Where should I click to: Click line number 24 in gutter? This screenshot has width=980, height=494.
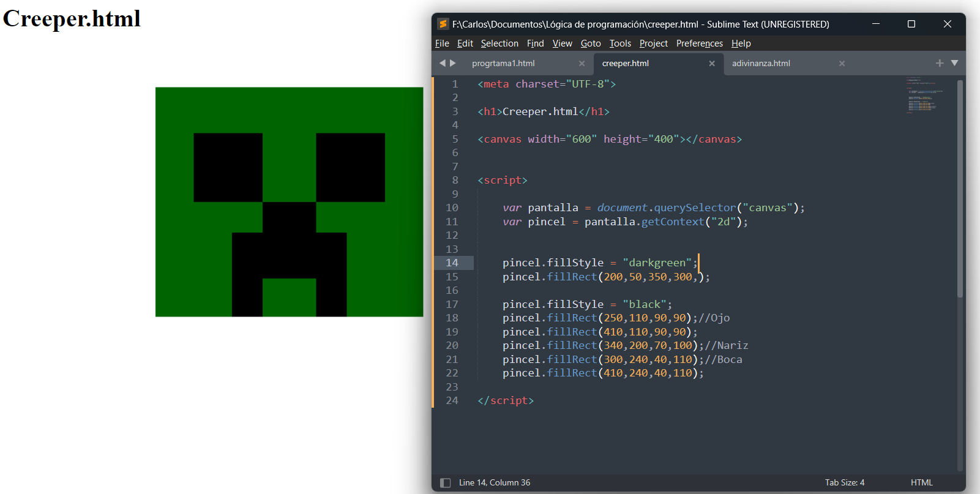coord(452,400)
